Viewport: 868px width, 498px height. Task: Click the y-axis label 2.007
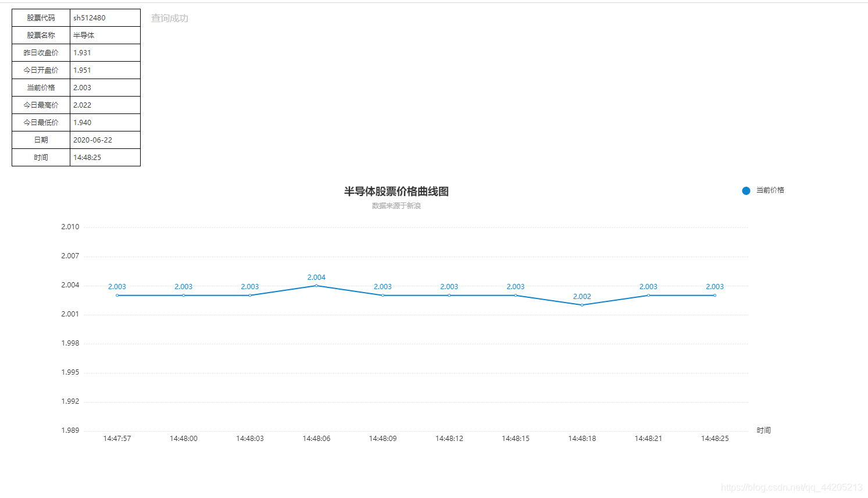(x=70, y=256)
